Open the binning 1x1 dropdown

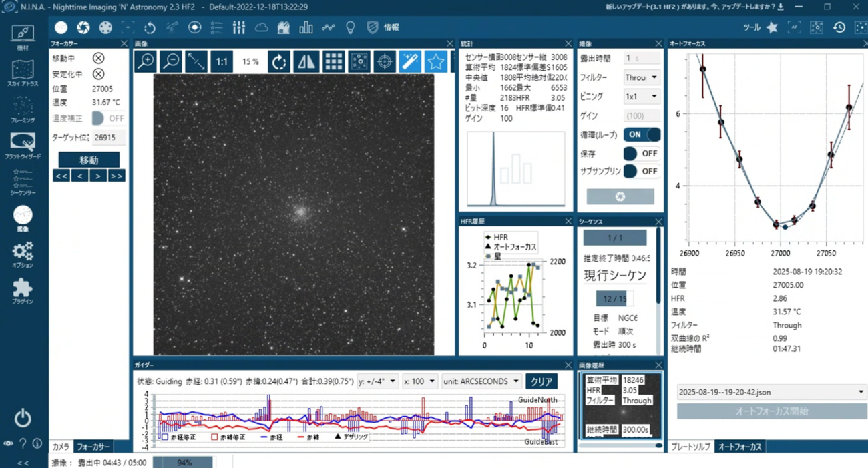point(642,97)
